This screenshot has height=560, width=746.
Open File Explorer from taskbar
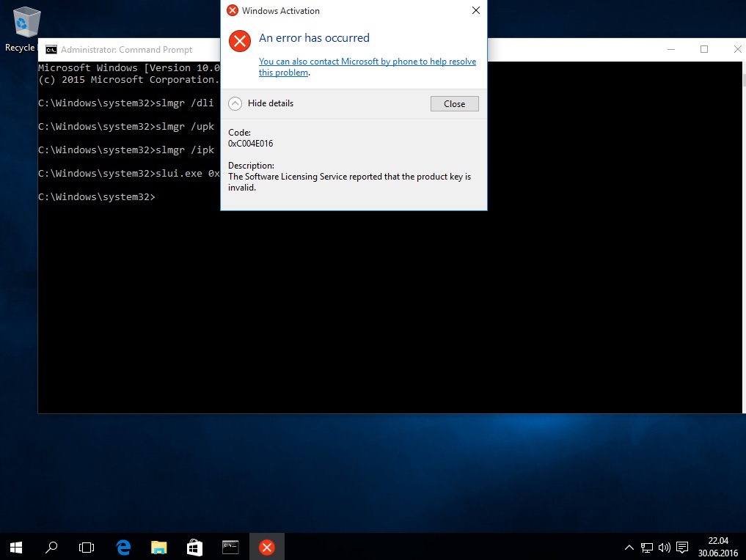point(159,547)
